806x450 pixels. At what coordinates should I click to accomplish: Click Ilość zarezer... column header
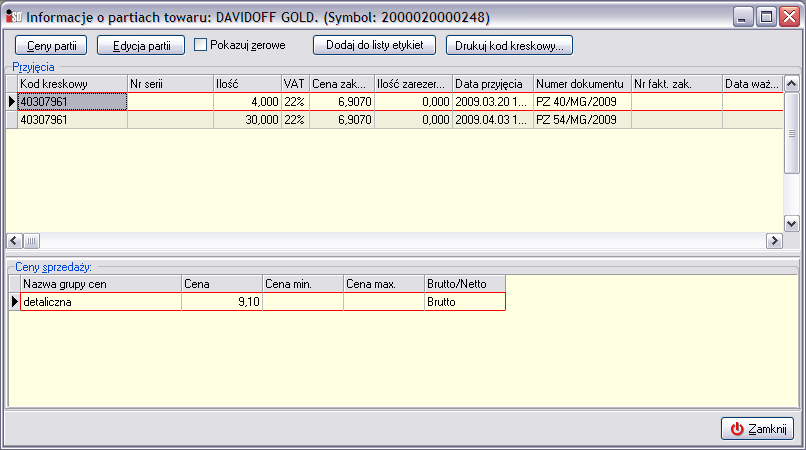click(x=413, y=84)
